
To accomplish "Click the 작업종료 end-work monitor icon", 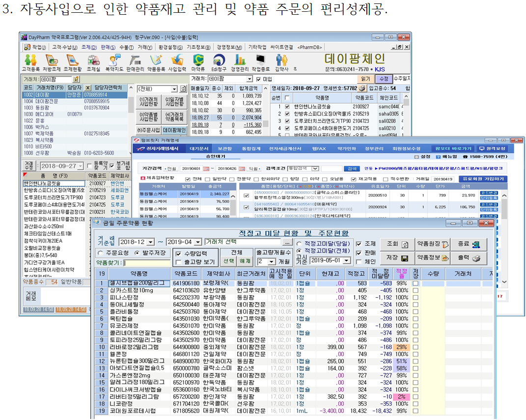I will (x=261, y=63).
